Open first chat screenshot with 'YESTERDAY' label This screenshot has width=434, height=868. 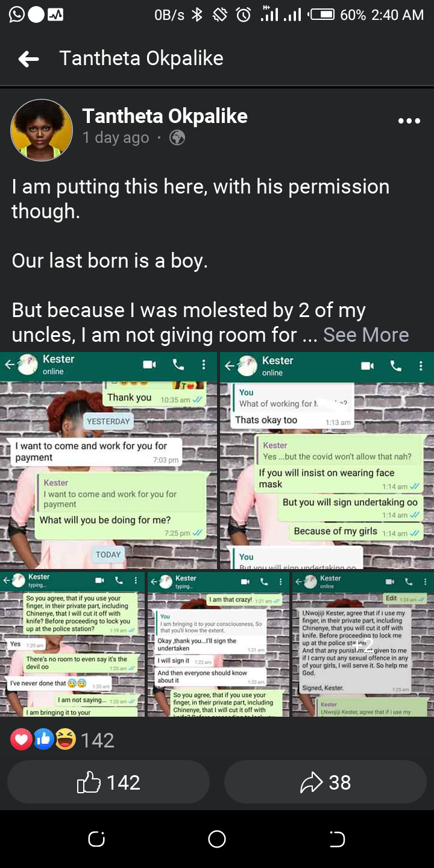108,461
